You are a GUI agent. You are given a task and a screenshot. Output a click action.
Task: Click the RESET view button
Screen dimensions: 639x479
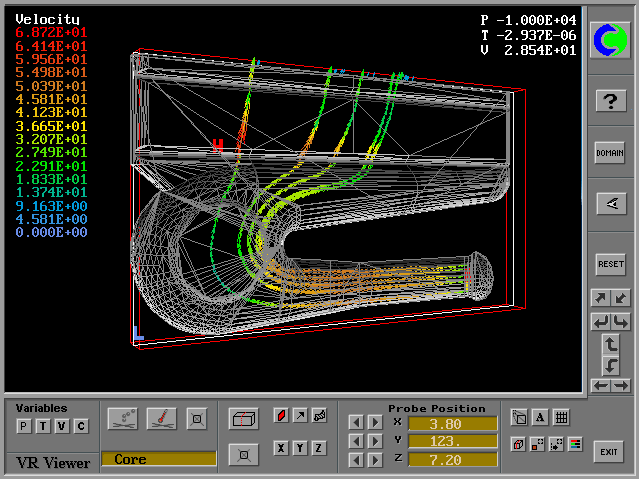click(609, 264)
